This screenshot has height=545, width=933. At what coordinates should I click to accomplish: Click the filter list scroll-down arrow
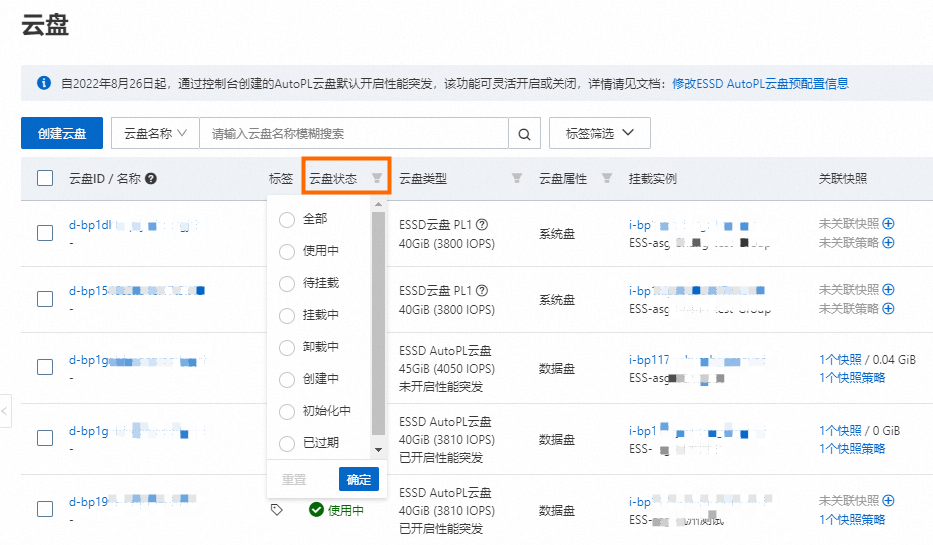[x=378, y=452]
